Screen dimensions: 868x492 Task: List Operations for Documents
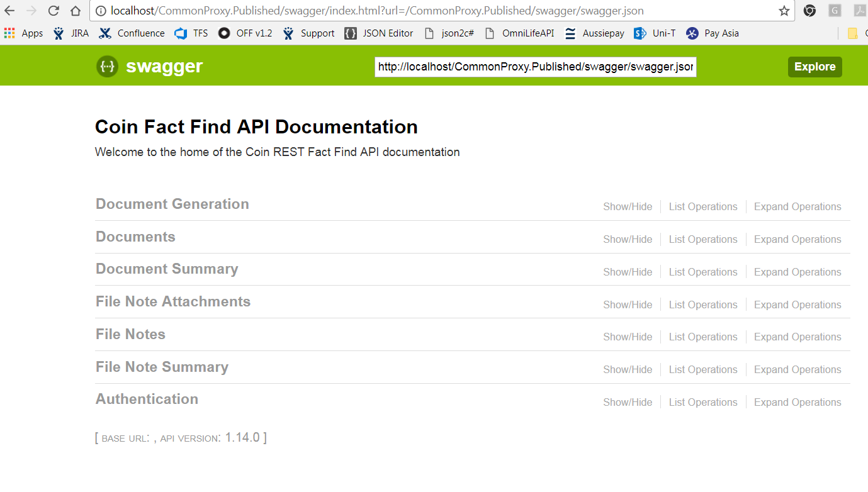pos(703,239)
